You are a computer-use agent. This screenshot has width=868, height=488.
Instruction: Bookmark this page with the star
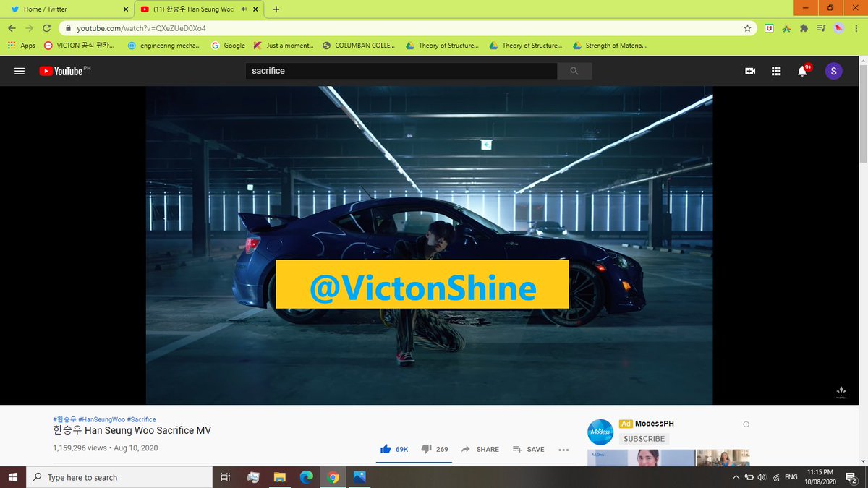coord(747,28)
